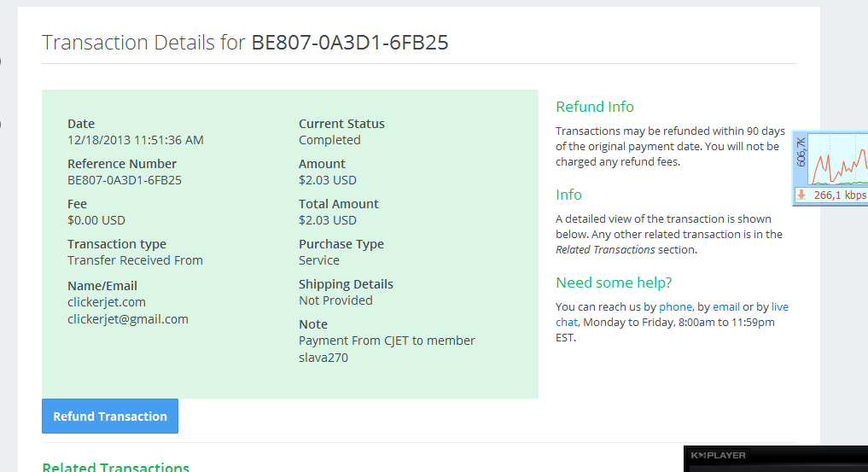This screenshot has height=472, width=868.
Task: Click the transaction date value
Action: pos(136,140)
